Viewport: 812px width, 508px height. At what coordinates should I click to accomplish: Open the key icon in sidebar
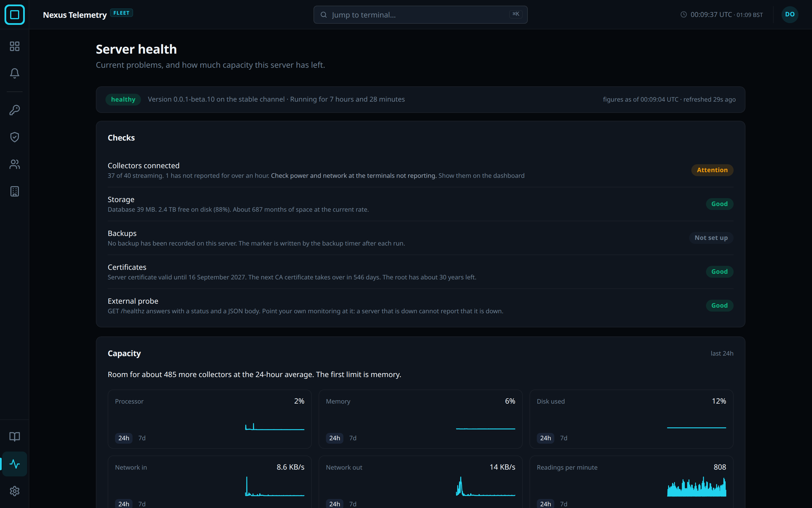[x=14, y=110]
